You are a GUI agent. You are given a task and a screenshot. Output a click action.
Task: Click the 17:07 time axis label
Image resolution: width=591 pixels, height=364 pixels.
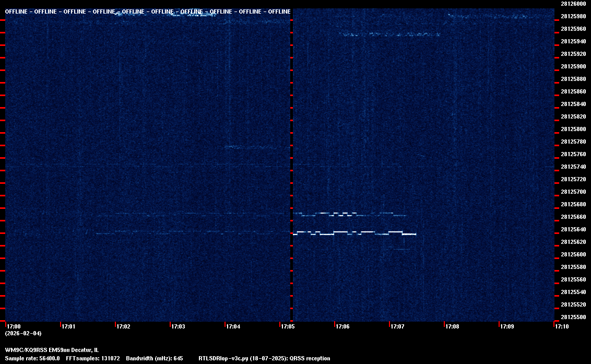[397, 327]
